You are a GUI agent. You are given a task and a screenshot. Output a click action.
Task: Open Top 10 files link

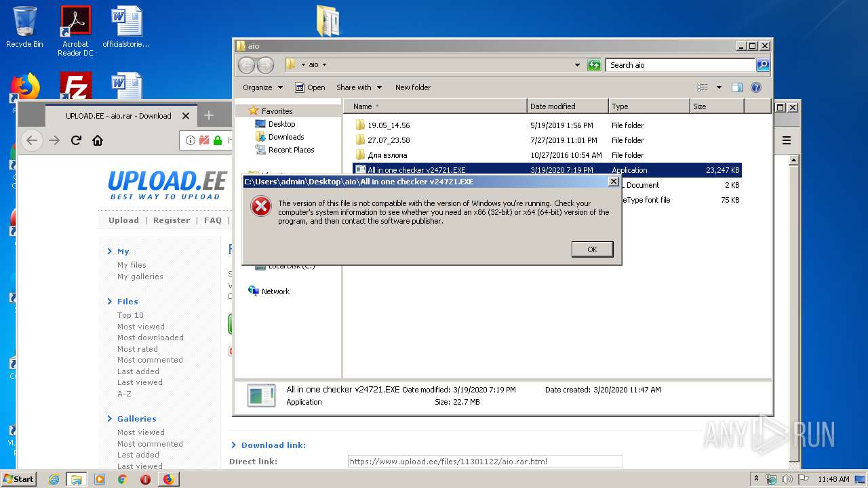pos(130,315)
